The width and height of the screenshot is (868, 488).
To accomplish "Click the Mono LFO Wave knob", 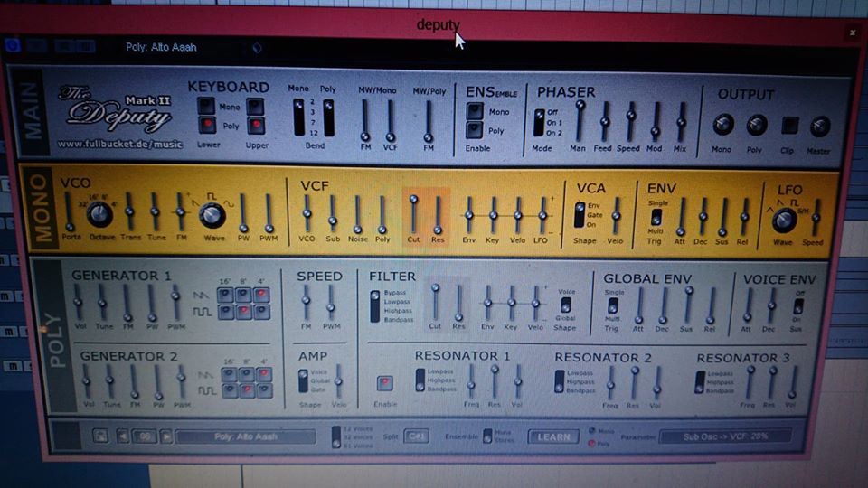I will [784, 221].
